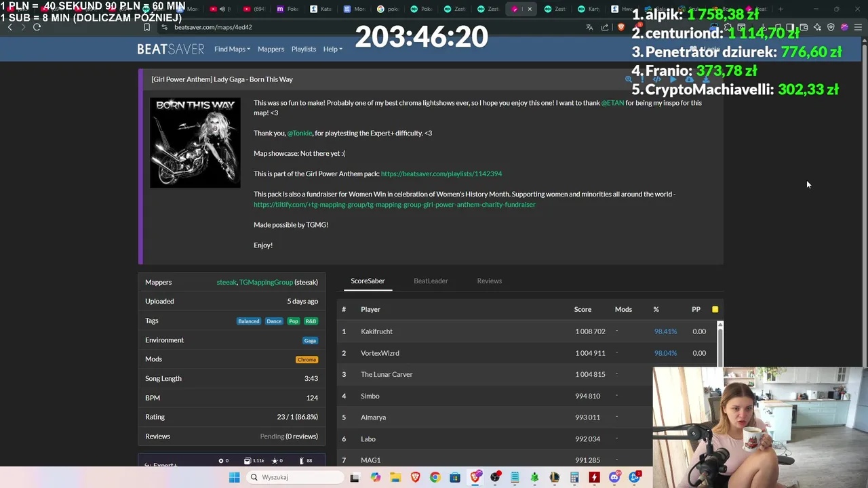
Task: Switch to the Kata browser tab
Action: tap(322, 9)
